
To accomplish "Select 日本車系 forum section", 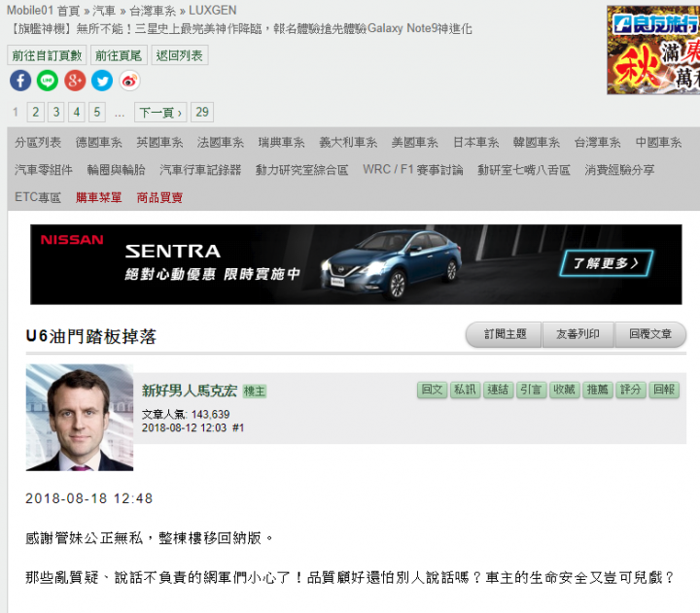I will click(475, 142).
